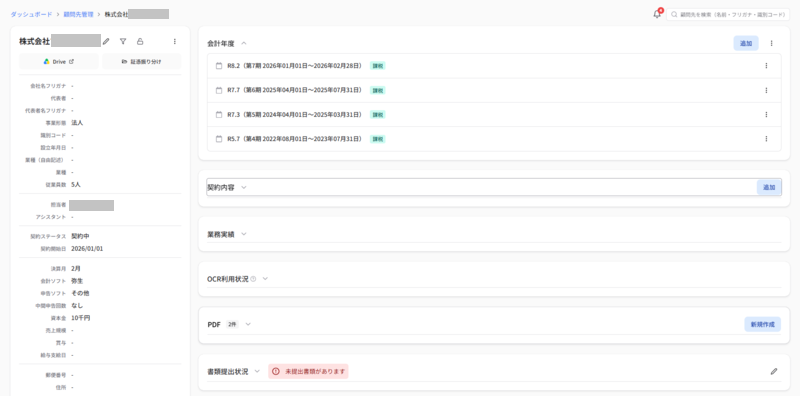Click 5人 employee count value
The image size is (800, 396).
click(x=76, y=184)
